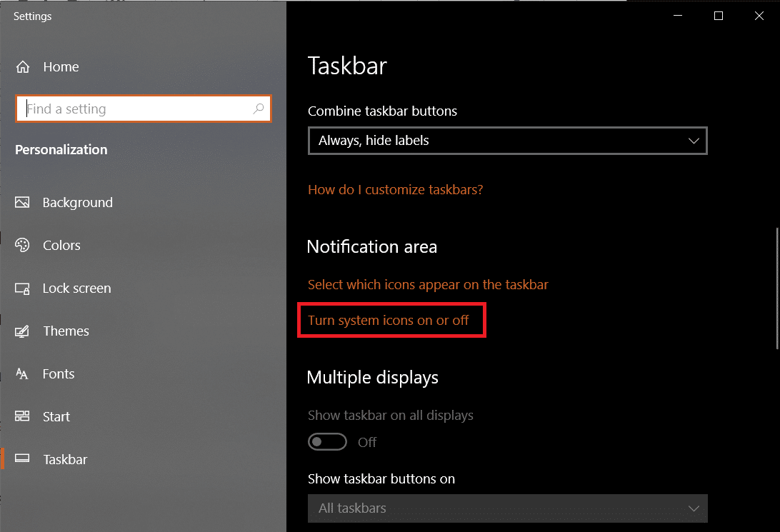
Task: Click How do I customize taskbars link
Action: coord(396,190)
